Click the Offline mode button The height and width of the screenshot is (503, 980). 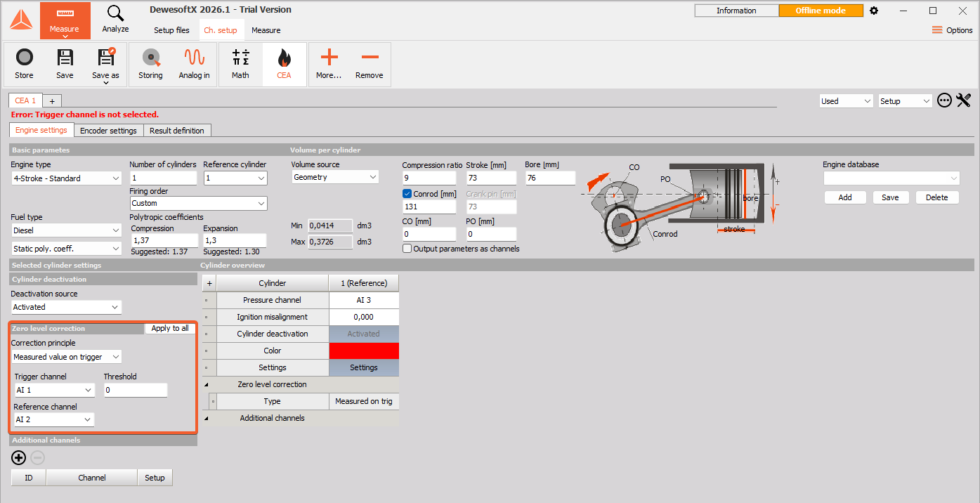[821, 11]
